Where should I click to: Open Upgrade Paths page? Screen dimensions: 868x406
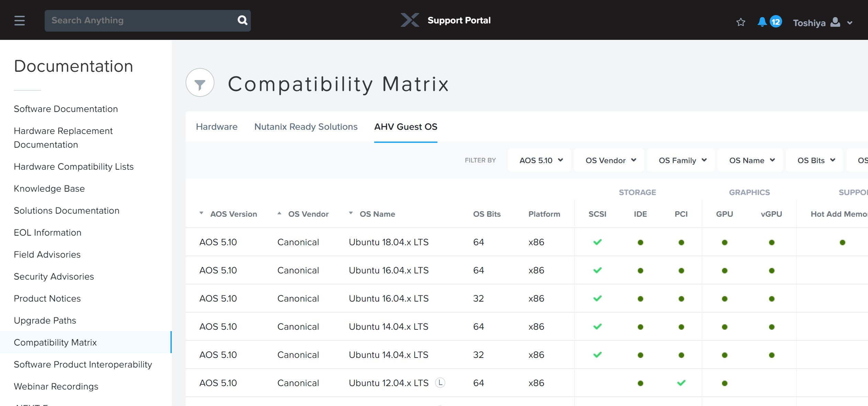pos(45,320)
